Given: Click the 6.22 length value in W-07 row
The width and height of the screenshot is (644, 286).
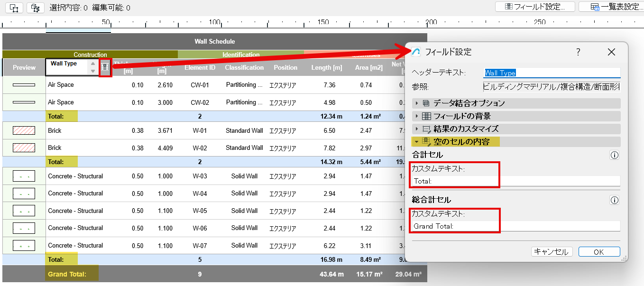Looking at the screenshot, I should click(x=329, y=245).
